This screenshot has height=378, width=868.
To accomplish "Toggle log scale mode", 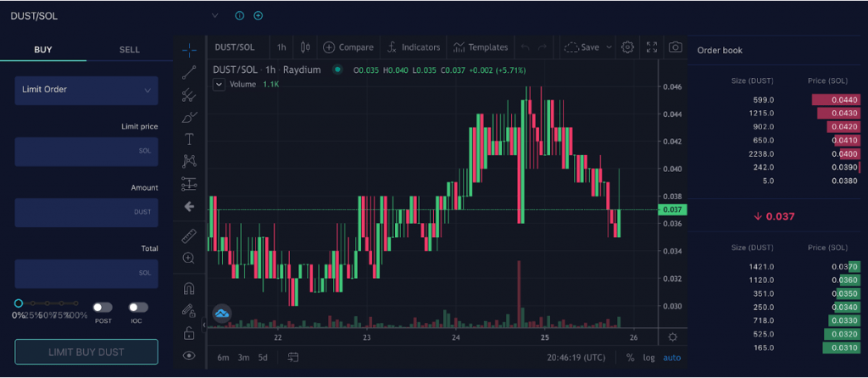I will 648,358.
